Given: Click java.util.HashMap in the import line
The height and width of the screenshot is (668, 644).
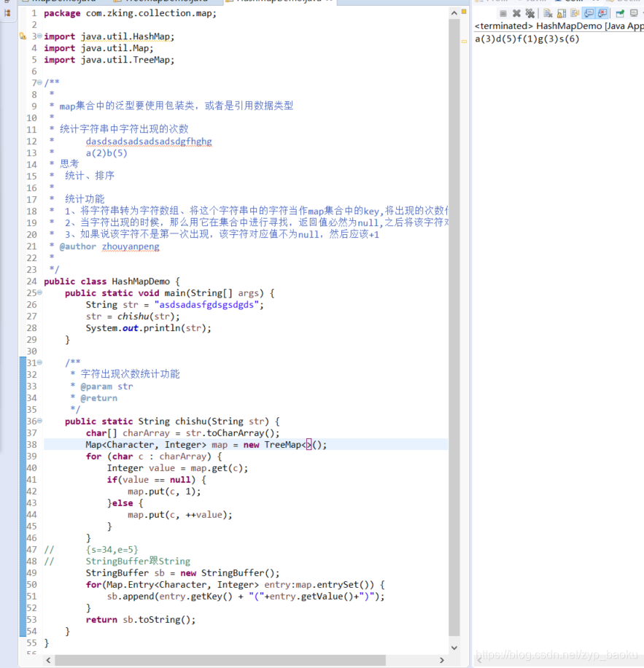Looking at the screenshot, I should point(125,36).
